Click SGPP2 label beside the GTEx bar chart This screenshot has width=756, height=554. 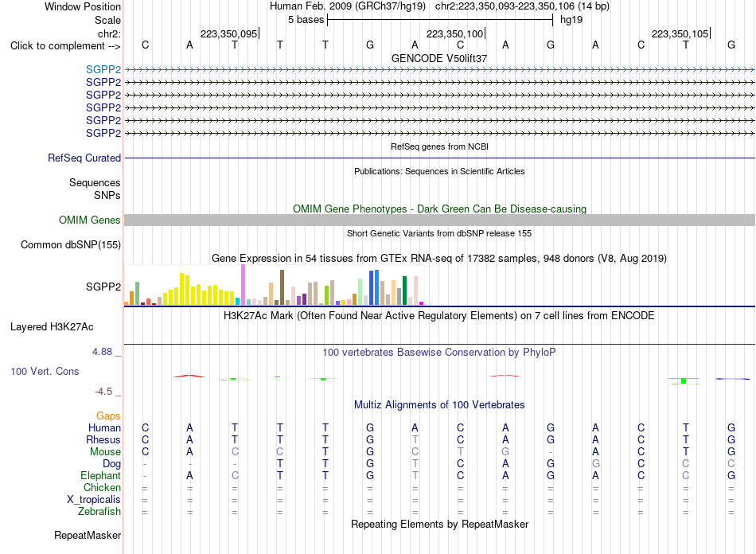(103, 287)
